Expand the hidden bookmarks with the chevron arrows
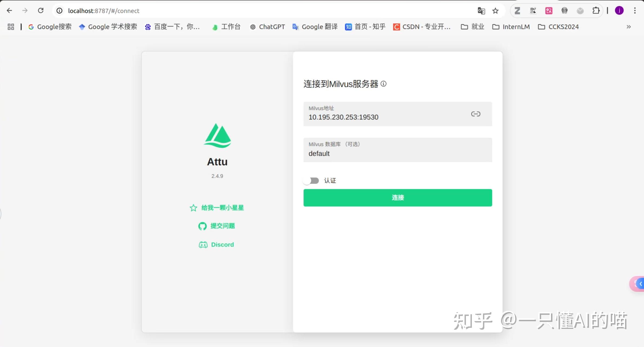The image size is (644, 347). coord(629,27)
